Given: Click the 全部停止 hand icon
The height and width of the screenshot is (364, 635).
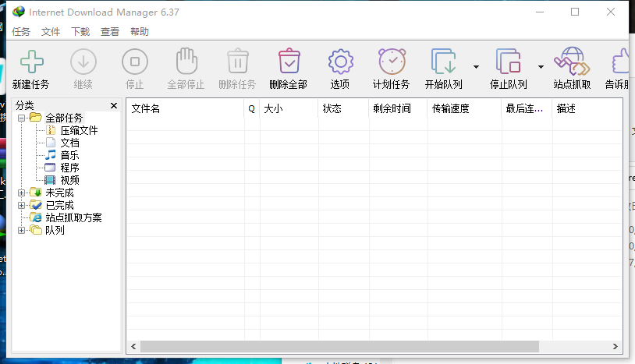Looking at the screenshot, I should click(186, 61).
